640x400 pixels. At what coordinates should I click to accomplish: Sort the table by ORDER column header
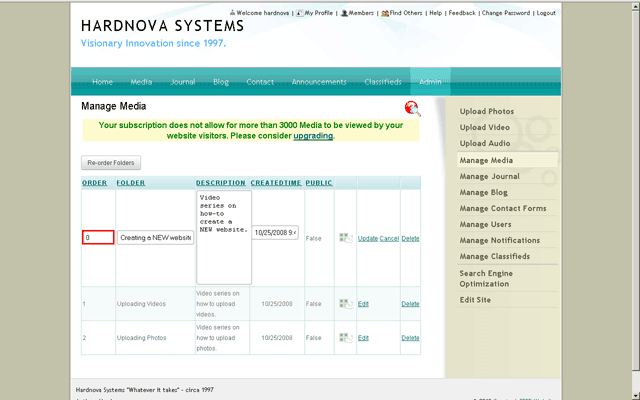click(94, 183)
